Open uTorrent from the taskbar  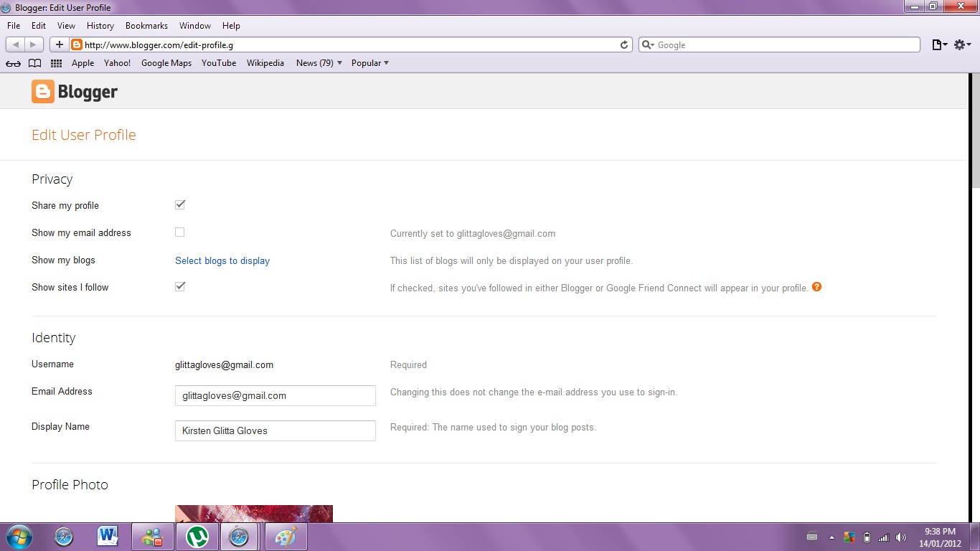click(x=197, y=537)
